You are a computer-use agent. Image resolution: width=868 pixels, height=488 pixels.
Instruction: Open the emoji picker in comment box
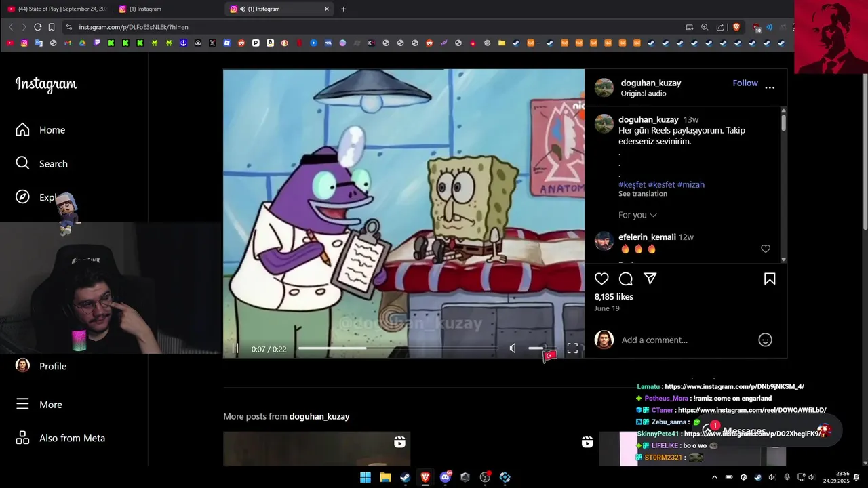tap(765, 340)
